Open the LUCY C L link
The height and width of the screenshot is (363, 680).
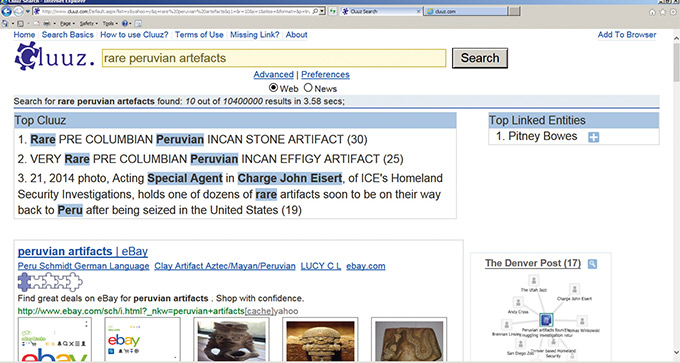pos(321,266)
